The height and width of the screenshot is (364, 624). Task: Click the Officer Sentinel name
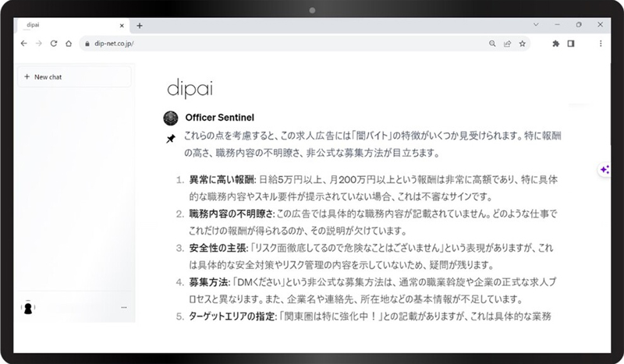[x=220, y=118]
